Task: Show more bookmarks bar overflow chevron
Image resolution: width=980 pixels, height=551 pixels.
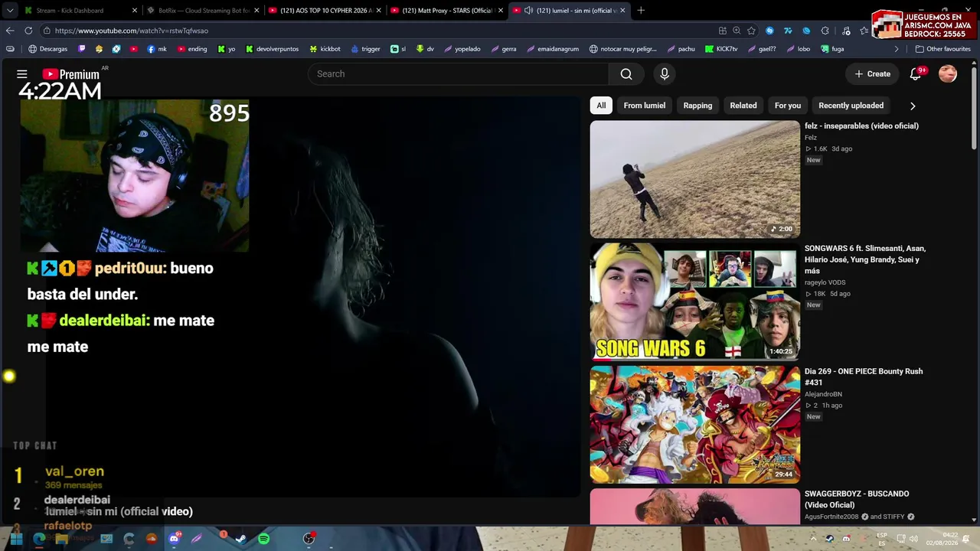Action: (x=897, y=49)
